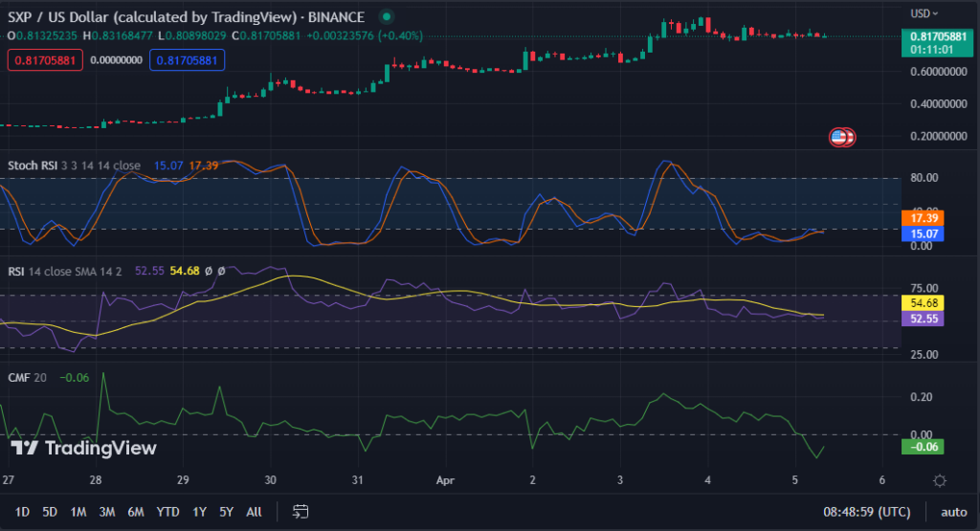Click the SXP / US Dollar symbol title
980x531 pixels.
click(187, 17)
